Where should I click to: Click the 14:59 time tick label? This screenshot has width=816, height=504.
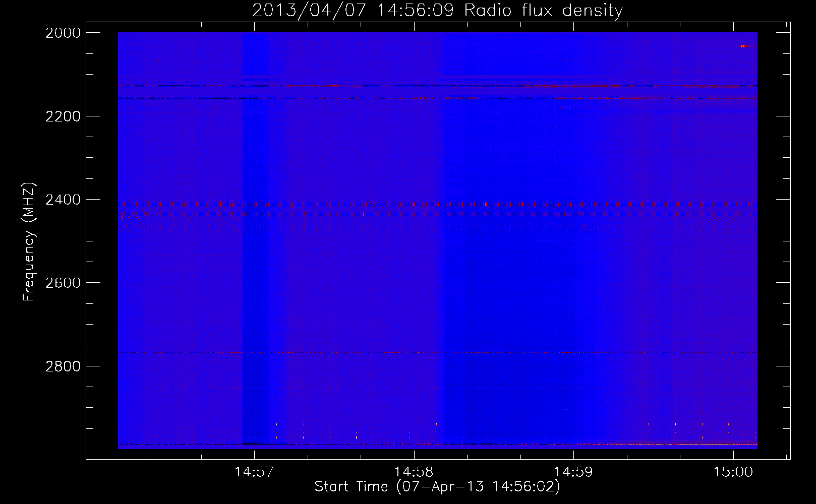[573, 472]
